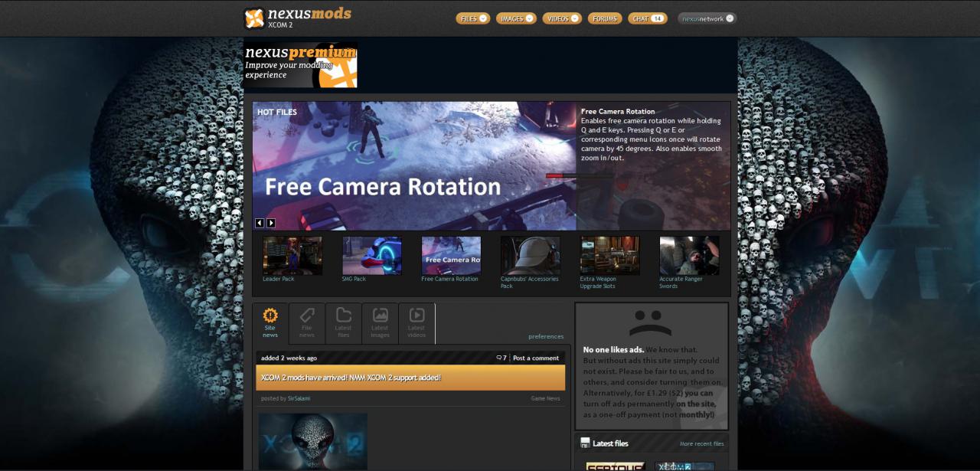Open SirSalami's profile link
This screenshot has height=471, width=980.
point(299,398)
